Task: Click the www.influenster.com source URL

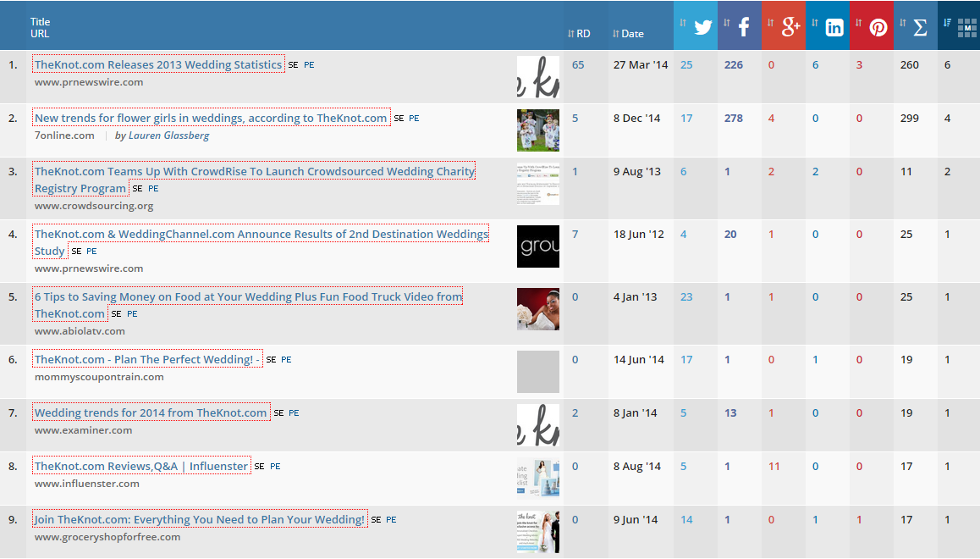Action: (87, 484)
